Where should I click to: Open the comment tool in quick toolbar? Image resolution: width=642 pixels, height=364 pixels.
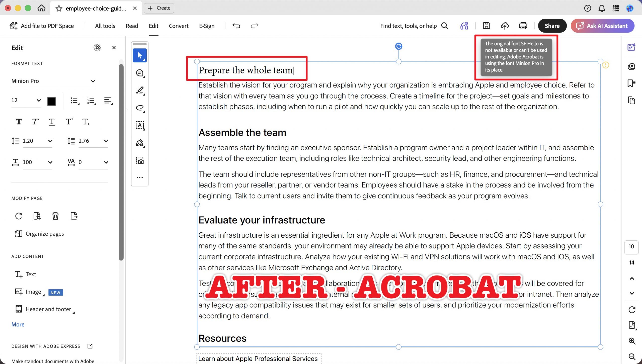point(140,73)
